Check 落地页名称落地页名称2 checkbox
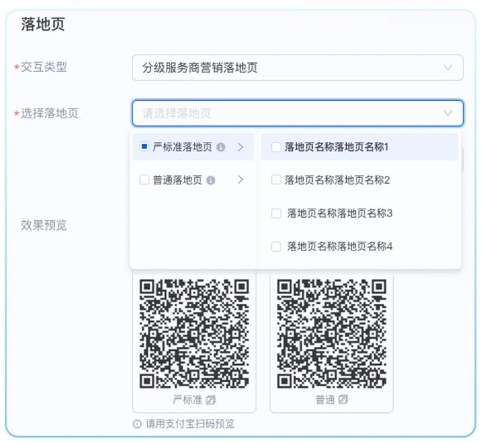483x443 pixels. (276, 180)
